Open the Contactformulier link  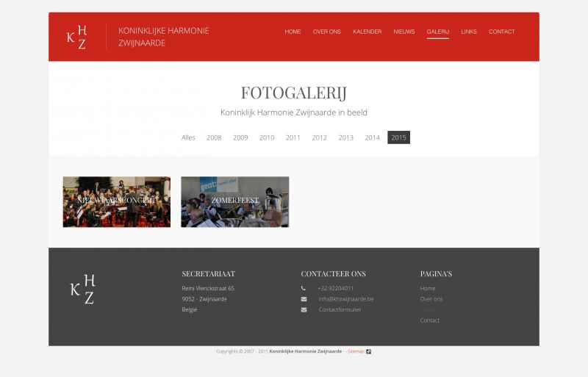point(340,309)
